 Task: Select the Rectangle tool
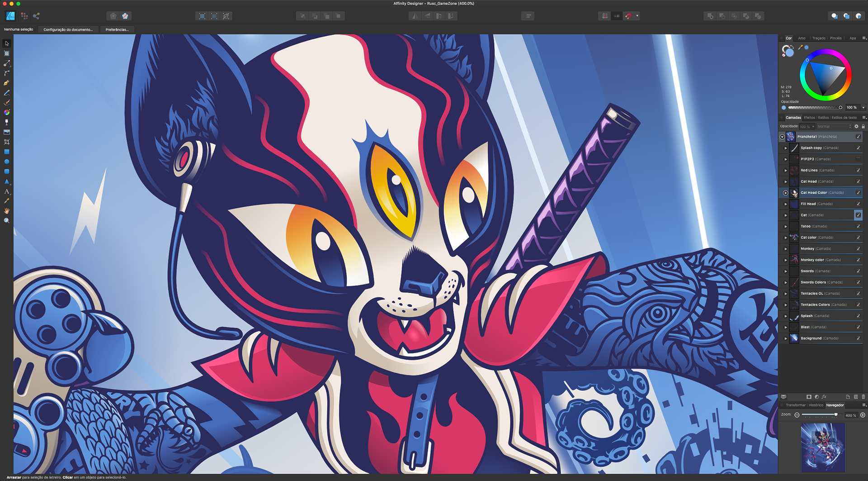(x=7, y=152)
